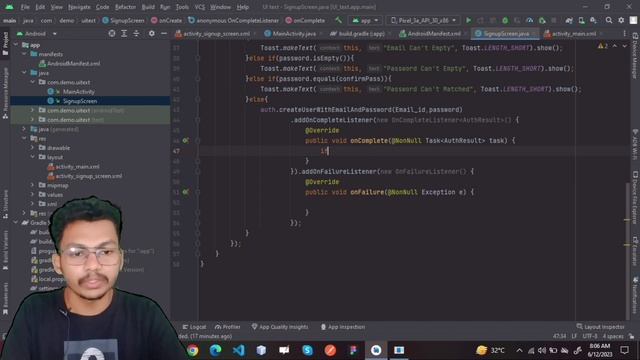This screenshot has width=640, height=360.
Task: Open Microsoft Edge from the taskbar
Action: [x=216, y=350]
